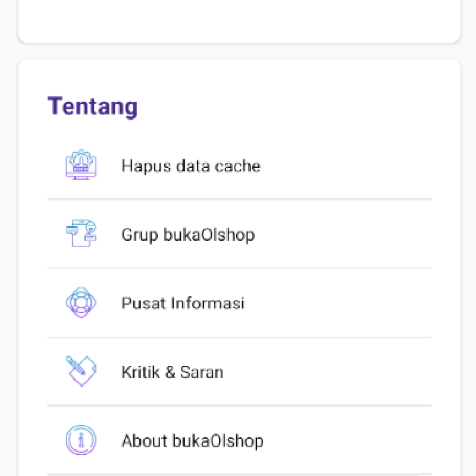Open the Grup bukaOlshop chat icon
476x476 pixels.
point(81,233)
